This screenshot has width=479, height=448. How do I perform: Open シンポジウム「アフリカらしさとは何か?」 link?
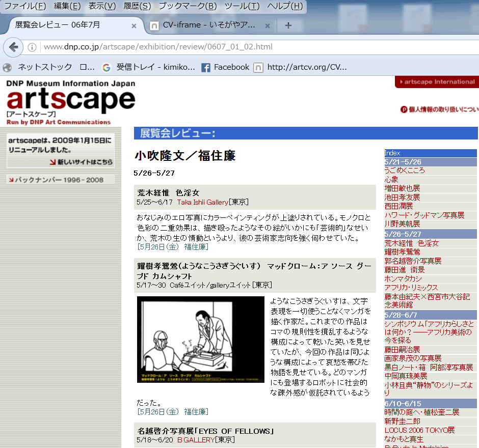pos(429,332)
